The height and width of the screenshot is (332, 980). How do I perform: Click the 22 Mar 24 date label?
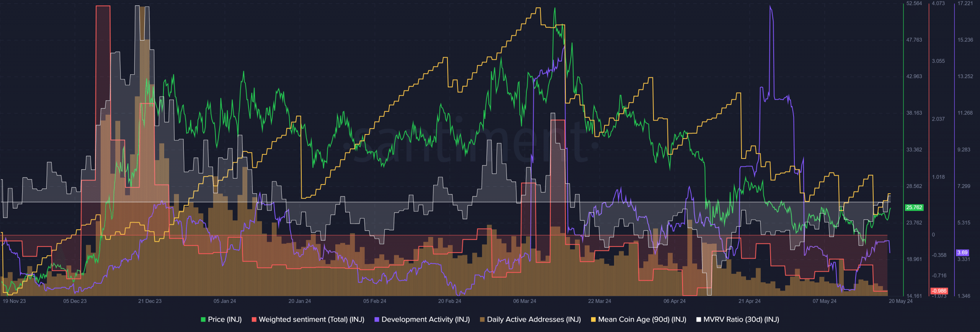click(x=599, y=301)
